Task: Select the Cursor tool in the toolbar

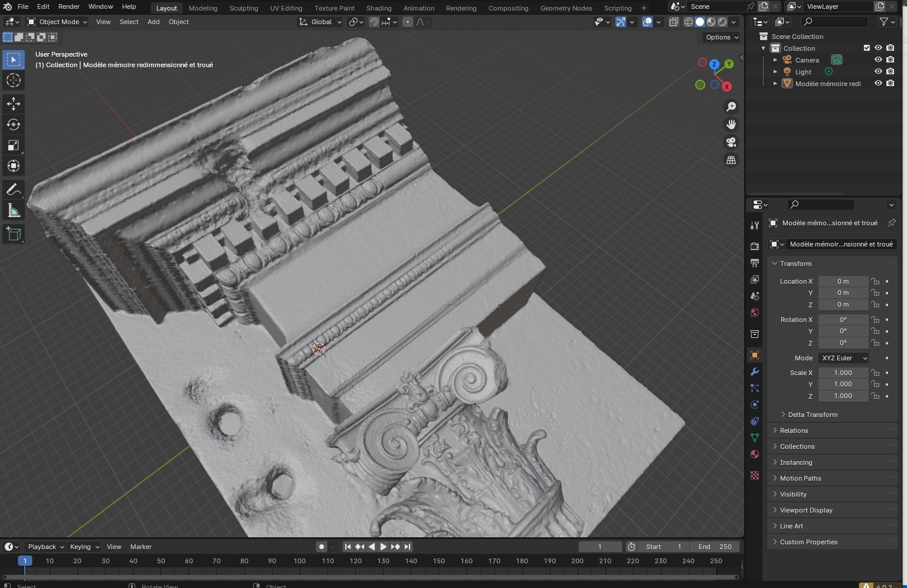Action: tap(14, 81)
